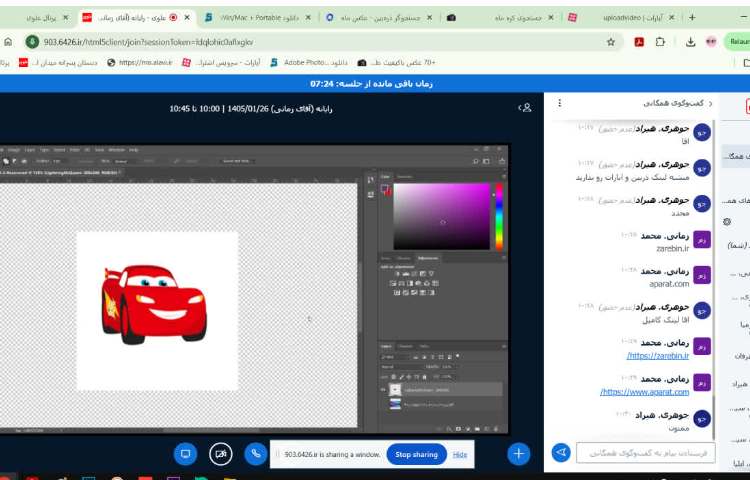Click the send message paper-plane button
The height and width of the screenshot is (480, 750).
[561, 453]
